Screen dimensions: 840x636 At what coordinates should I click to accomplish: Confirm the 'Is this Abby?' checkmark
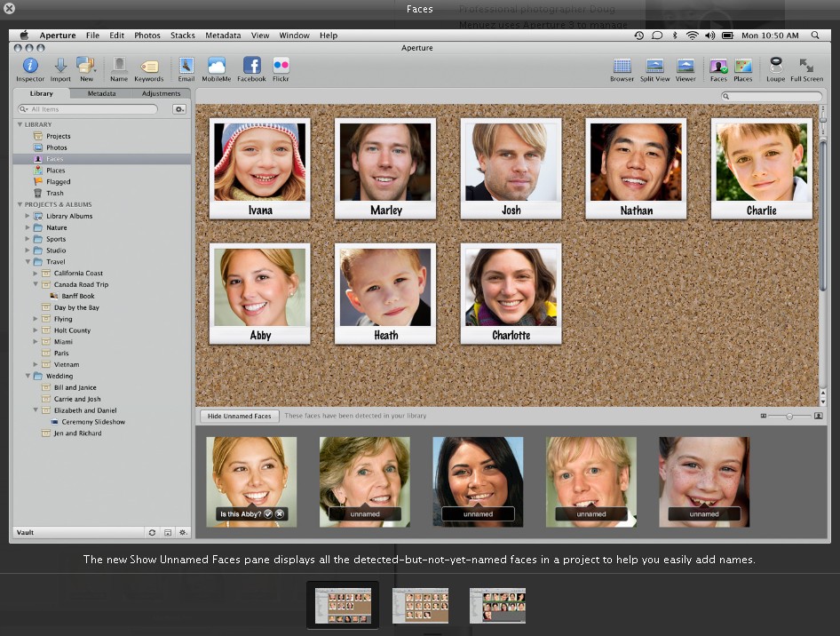267,513
